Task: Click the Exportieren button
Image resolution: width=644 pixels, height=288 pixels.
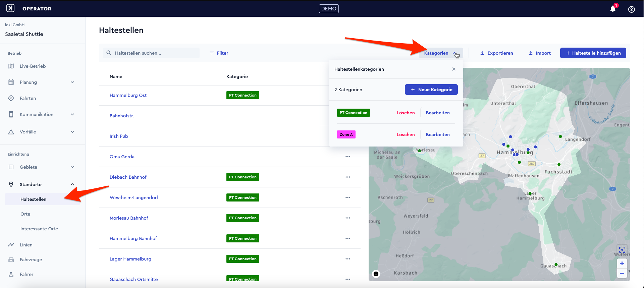Action: [496, 53]
